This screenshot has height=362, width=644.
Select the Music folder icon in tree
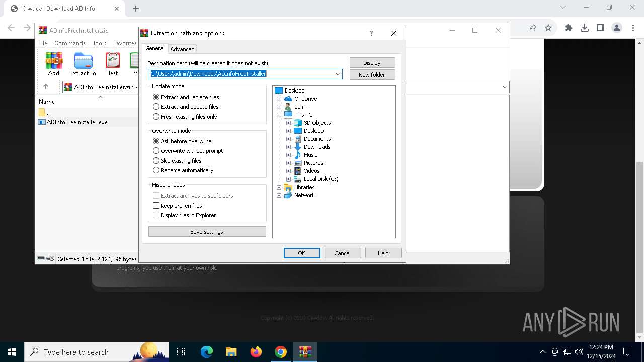(298, 155)
